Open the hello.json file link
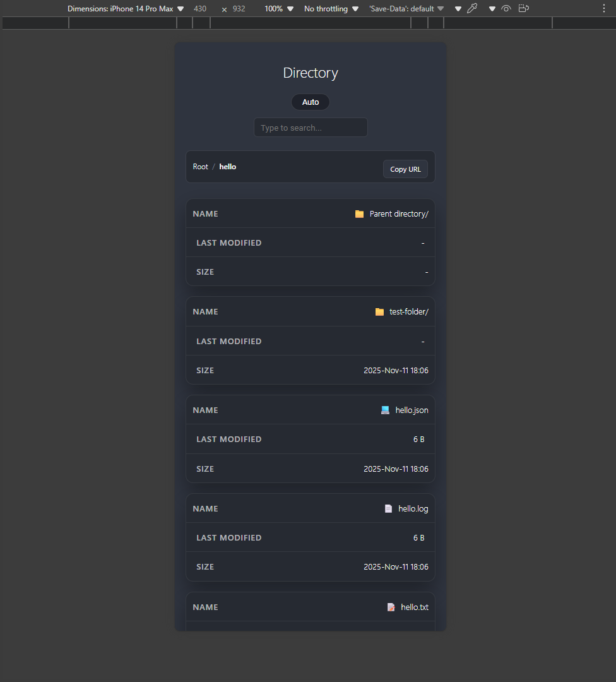Screen dimensions: 616x682 click(x=412, y=410)
